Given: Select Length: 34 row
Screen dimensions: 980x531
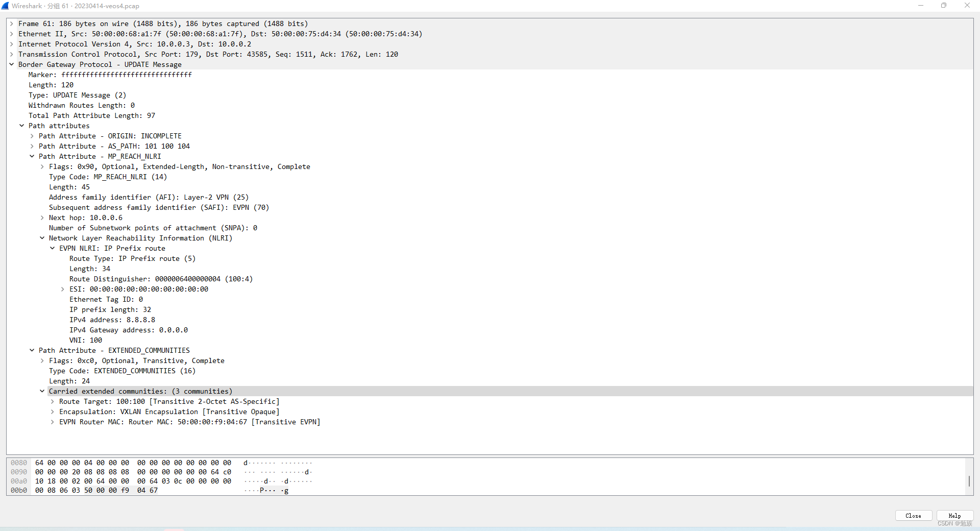Looking at the screenshot, I should [x=490, y=269].
